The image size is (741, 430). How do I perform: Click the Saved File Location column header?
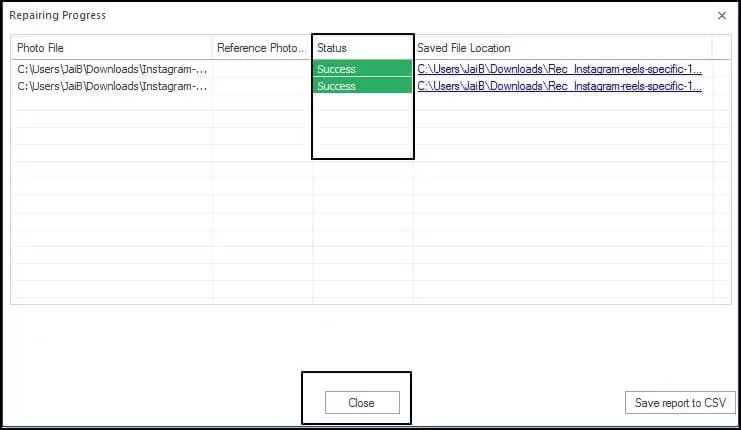pos(562,48)
